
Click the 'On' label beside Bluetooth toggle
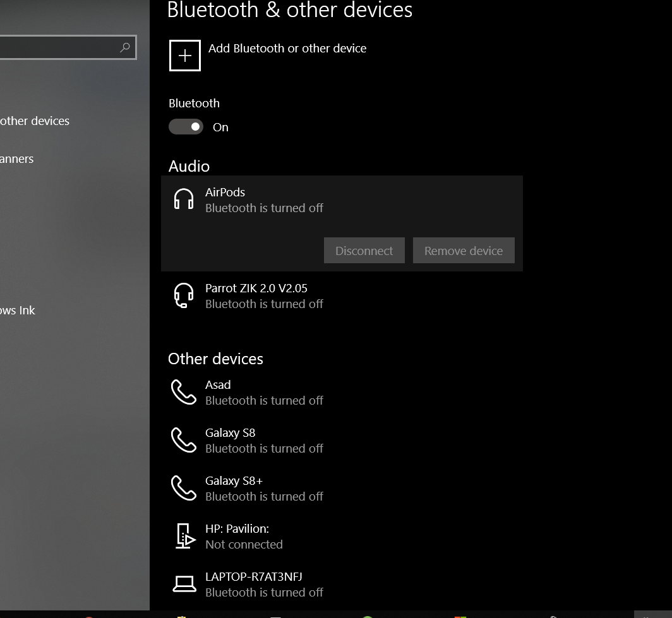220,127
